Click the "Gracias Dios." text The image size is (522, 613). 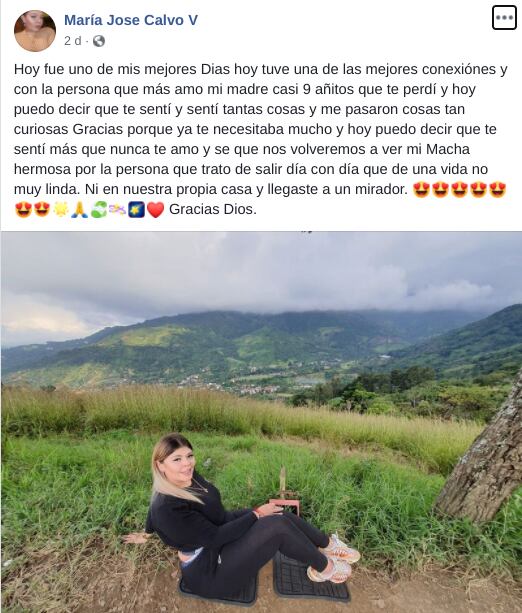tap(213, 210)
